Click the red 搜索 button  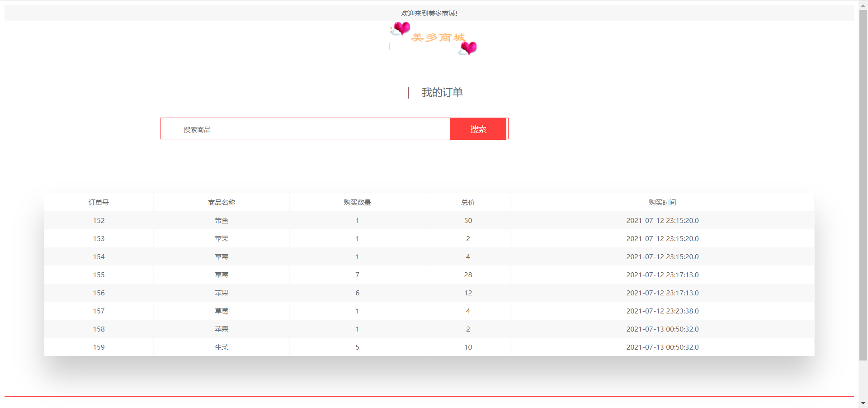pos(478,129)
